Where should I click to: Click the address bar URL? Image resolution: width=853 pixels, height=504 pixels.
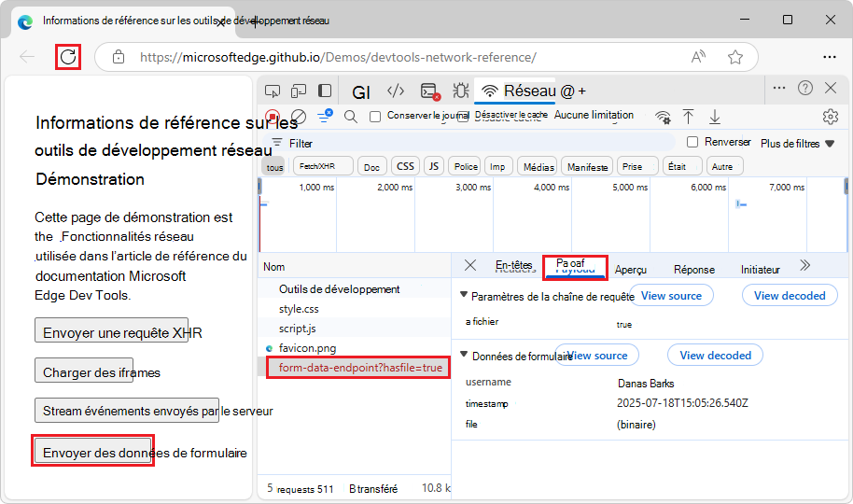click(338, 57)
